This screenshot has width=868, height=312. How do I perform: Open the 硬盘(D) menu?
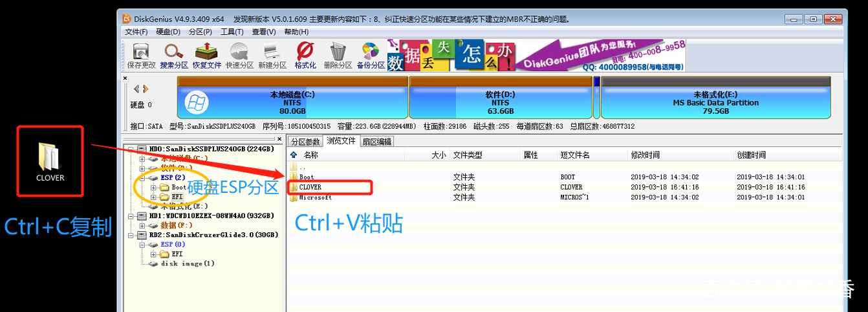tap(168, 32)
